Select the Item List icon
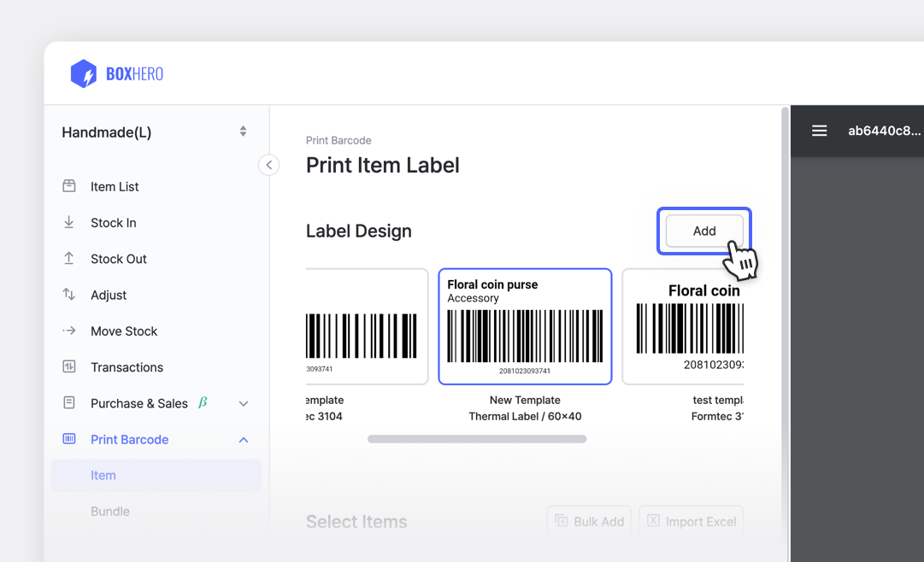Screen dimensions: 924x562 [x=68, y=186]
